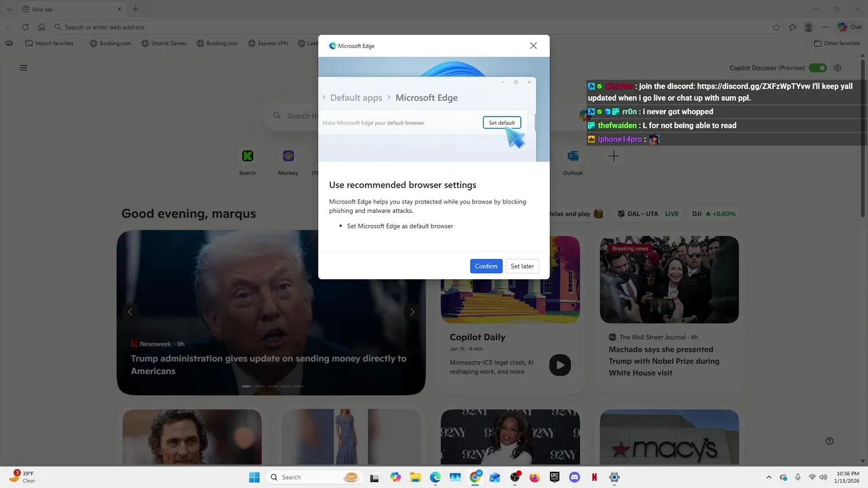Open File Explorer from taskbar
The width and height of the screenshot is (868, 488).
[415, 477]
